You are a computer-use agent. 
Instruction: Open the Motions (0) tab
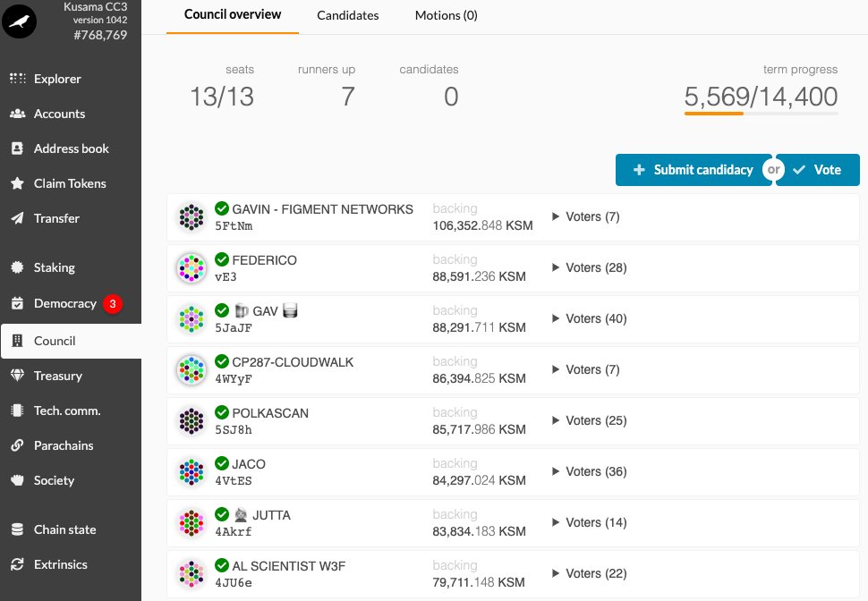[x=447, y=15]
